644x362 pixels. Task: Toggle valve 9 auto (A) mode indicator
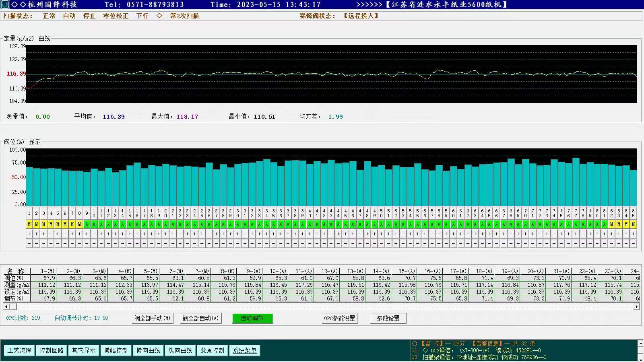coord(87,224)
